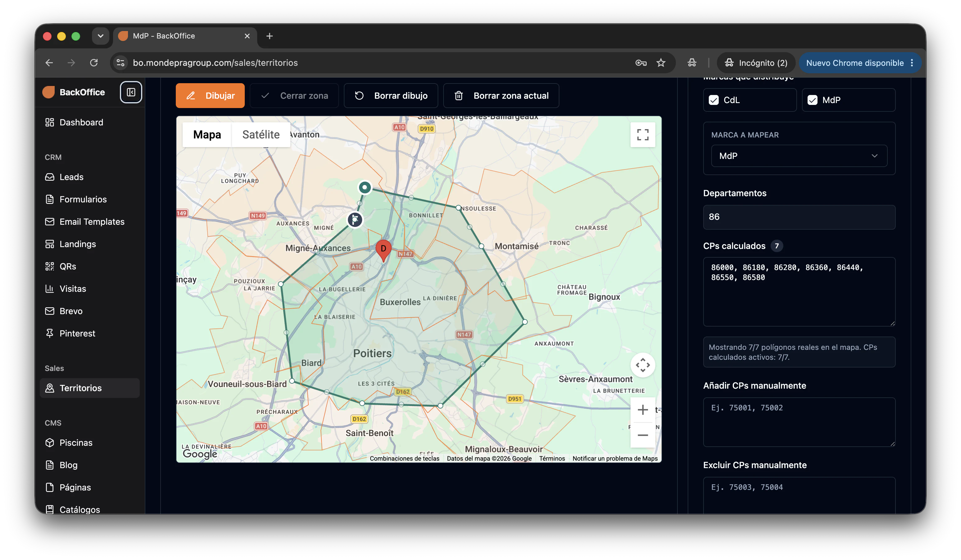Click the BackOffice orange logo
The image size is (961, 560).
pyautogui.click(x=49, y=92)
